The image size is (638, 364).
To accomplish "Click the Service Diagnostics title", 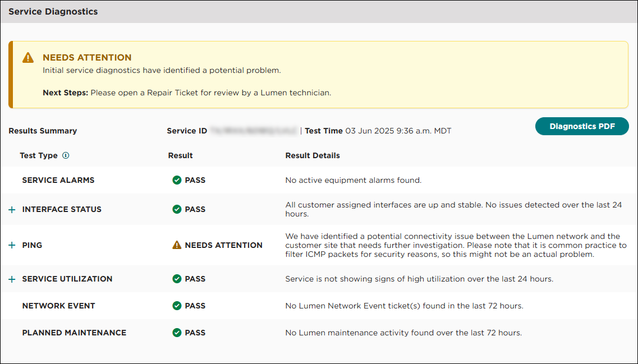I will [x=53, y=11].
